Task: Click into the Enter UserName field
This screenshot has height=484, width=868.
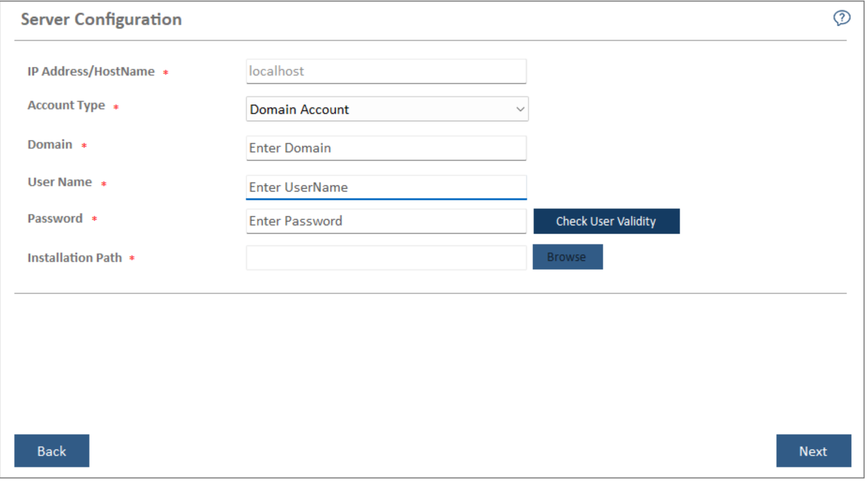Action: (x=386, y=187)
